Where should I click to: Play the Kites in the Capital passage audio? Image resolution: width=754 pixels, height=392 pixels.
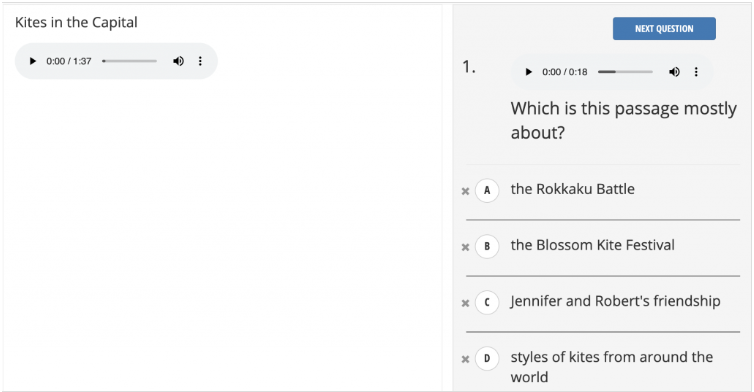[x=33, y=61]
